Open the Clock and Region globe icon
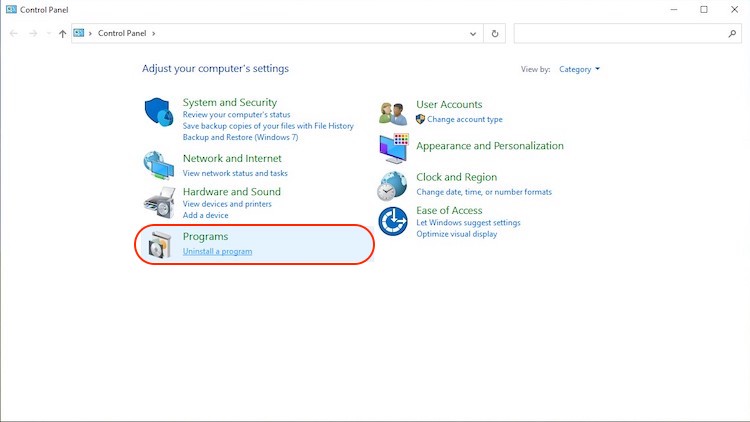Image resolution: width=750 pixels, height=422 pixels. (392, 186)
